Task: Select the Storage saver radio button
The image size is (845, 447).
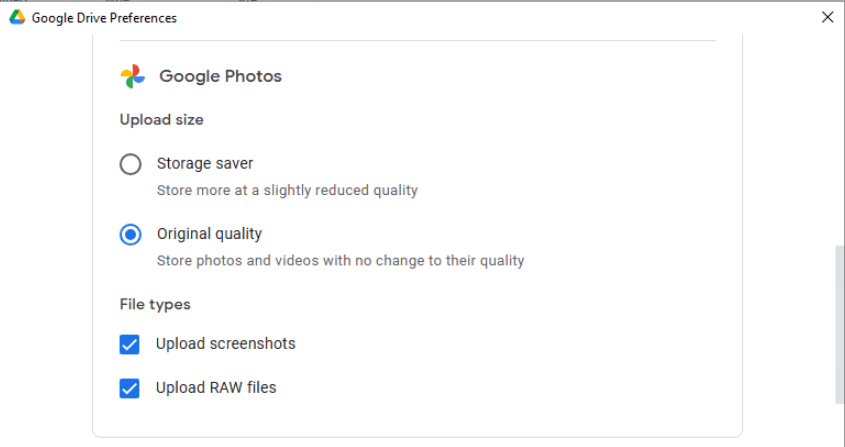Action: [130, 164]
